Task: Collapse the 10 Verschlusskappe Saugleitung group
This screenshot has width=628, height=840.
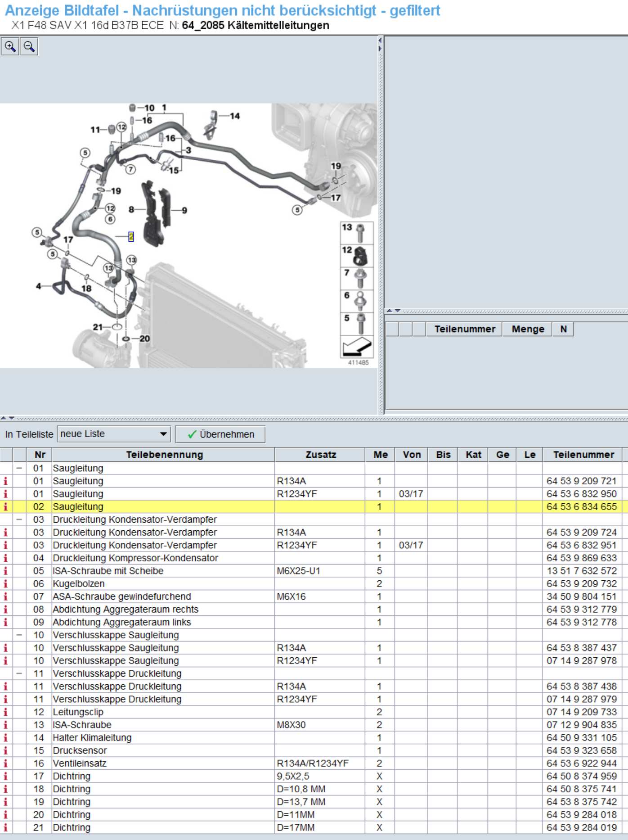Action: click(x=19, y=635)
